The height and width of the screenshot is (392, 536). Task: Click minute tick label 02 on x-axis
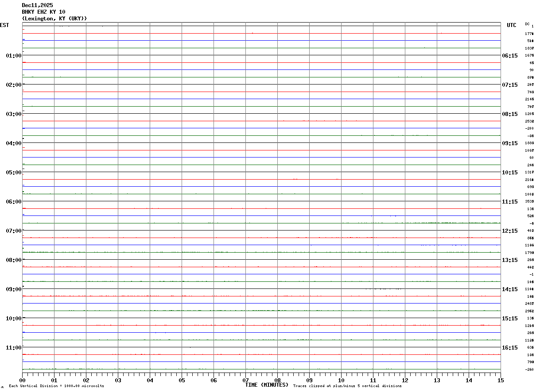[86, 380]
